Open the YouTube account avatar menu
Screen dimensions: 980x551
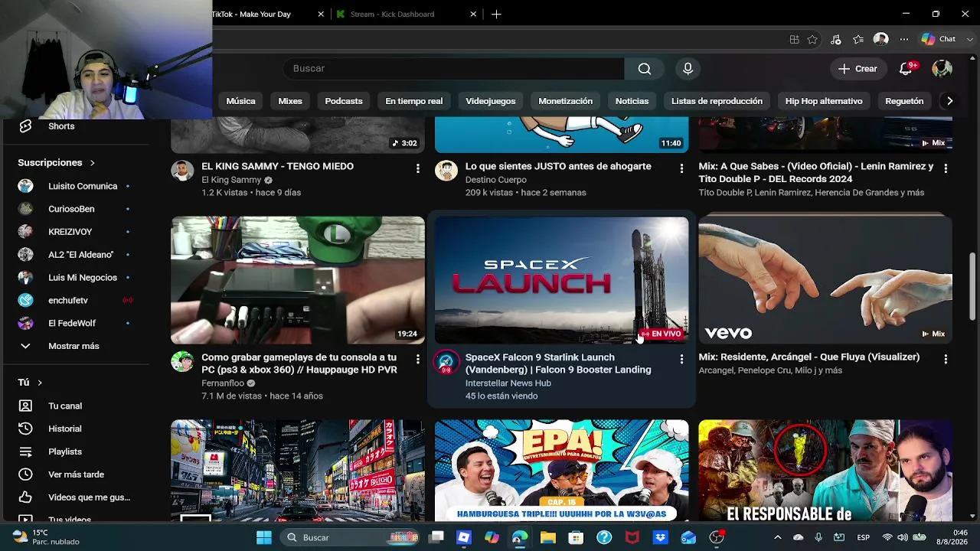coord(942,69)
